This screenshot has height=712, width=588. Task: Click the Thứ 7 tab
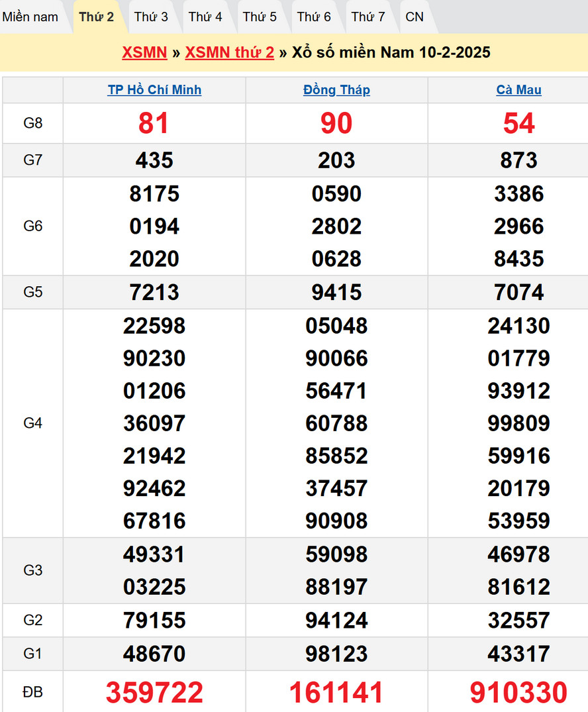click(368, 17)
